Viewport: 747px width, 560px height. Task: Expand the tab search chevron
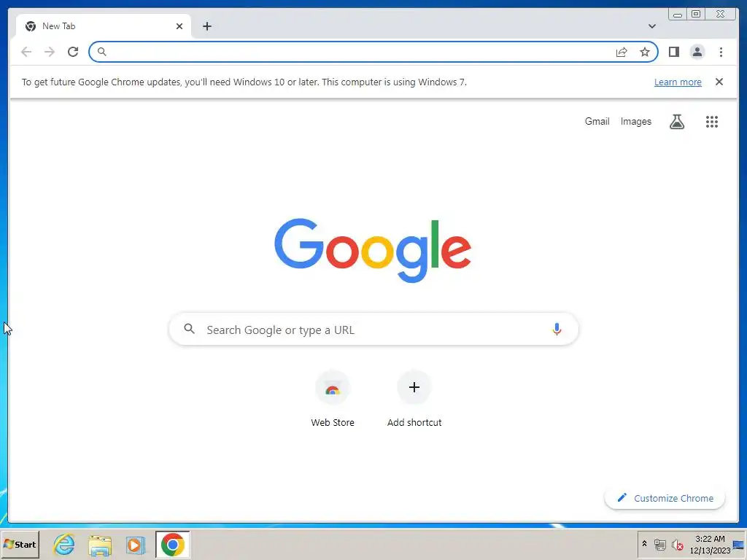coord(651,26)
